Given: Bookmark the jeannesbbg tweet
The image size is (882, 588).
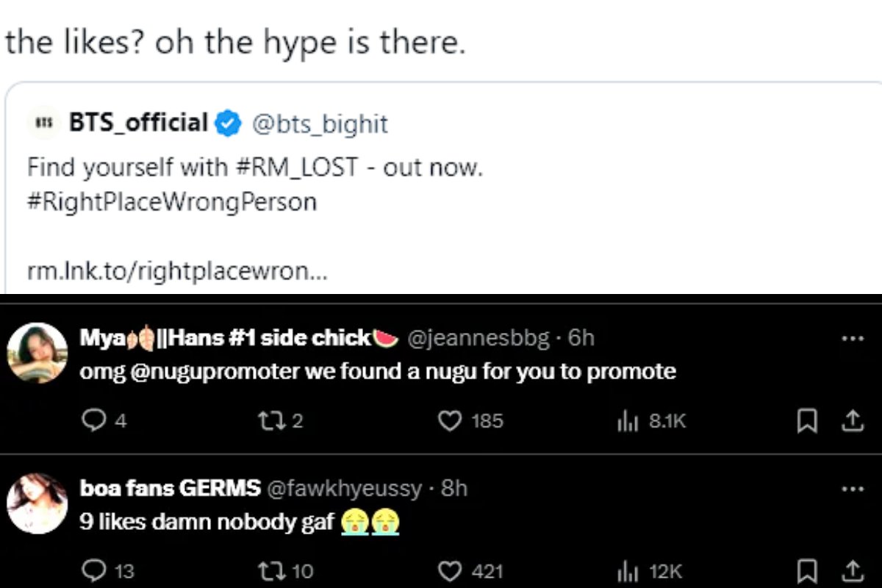Looking at the screenshot, I should 808,420.
